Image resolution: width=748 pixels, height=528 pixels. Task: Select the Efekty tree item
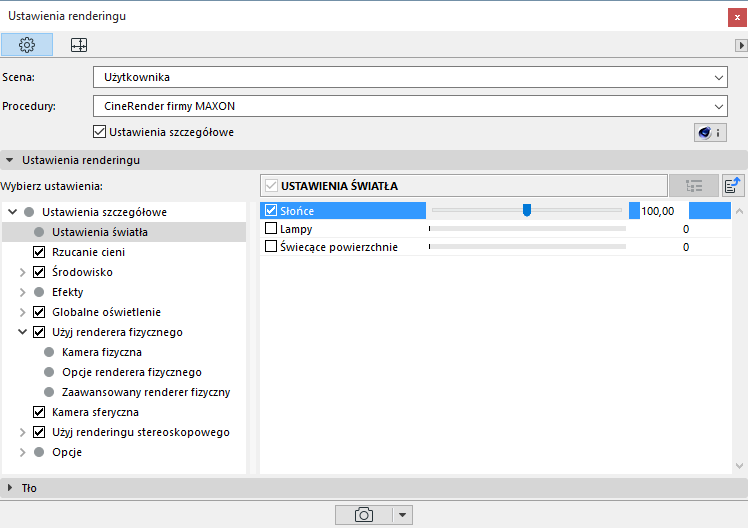pyautogui.click(x=67, y=292)
